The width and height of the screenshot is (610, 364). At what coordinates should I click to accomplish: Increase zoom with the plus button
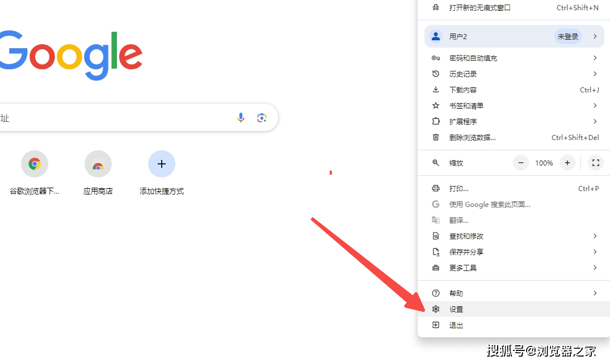click(567, 163)
